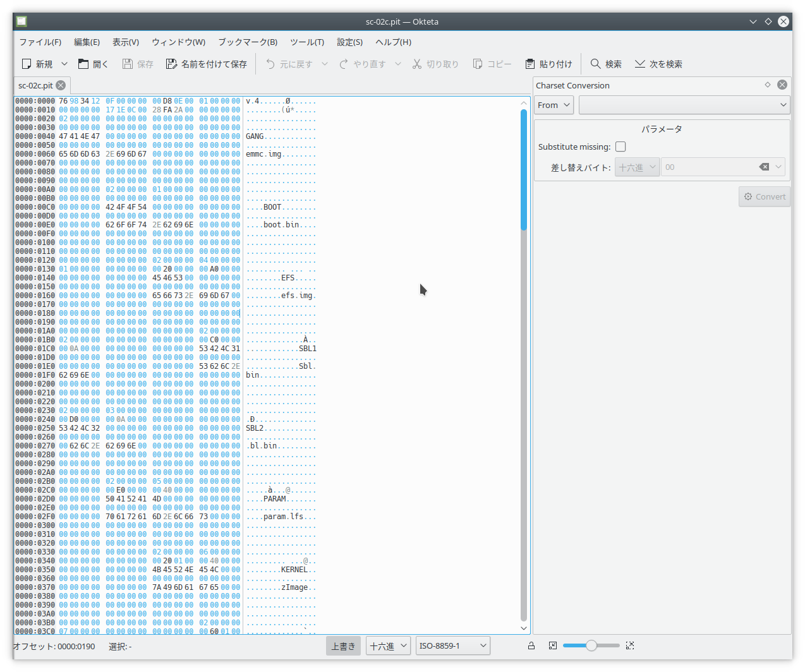Image resolution: width=805 pixels, height=672 pixels.
Task: Open the 編集(E) menu
Action: (87, 42)
